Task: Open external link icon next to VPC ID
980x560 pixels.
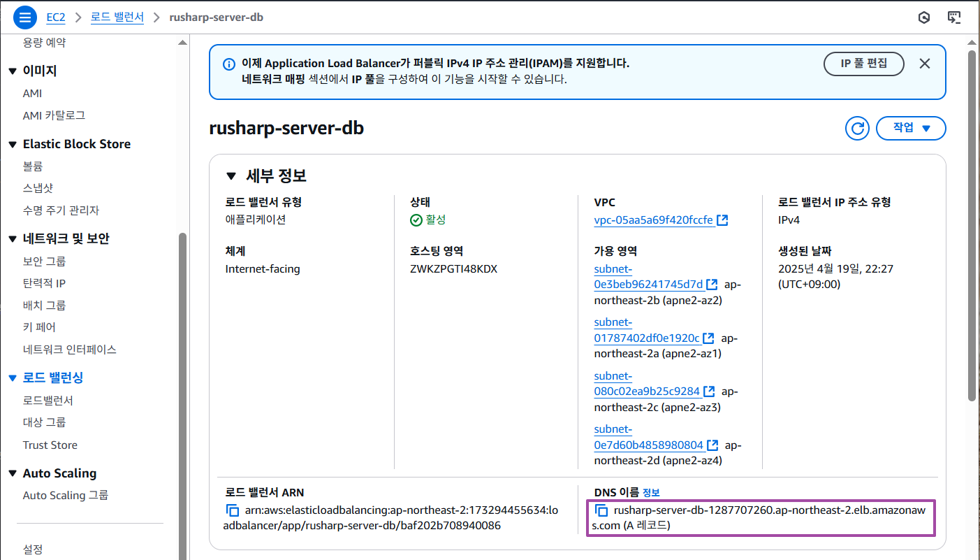Action: pyautogui.click(x=723, y=220)
